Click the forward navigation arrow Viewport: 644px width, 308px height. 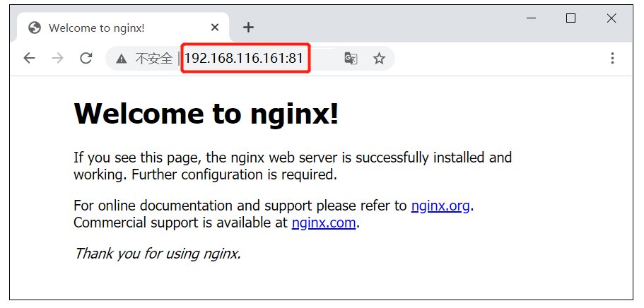57,59
